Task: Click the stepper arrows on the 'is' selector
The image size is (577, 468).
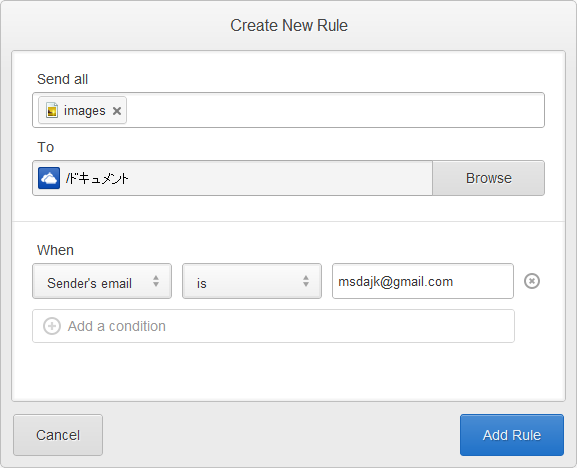Action: tap(306, 281)
